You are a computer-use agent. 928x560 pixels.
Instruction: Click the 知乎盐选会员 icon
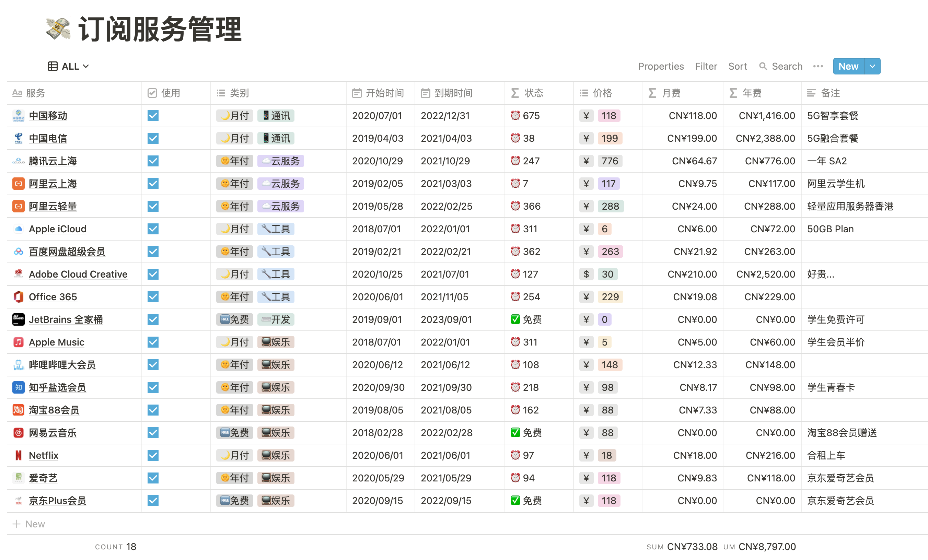[x=18, y=387]
